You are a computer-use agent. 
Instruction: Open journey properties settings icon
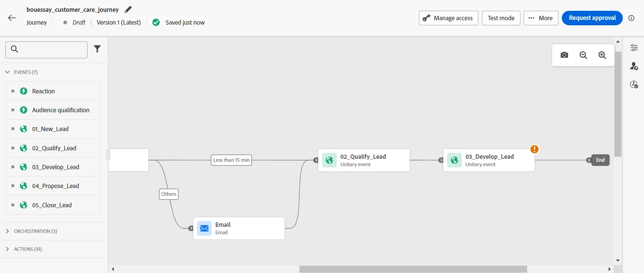634,48
